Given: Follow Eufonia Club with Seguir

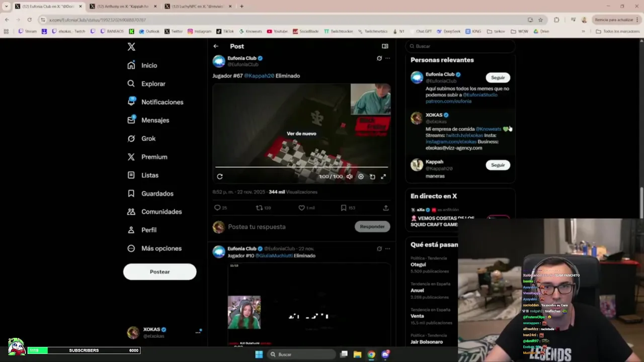Looking at the screenshot, I should click(x=498, y=78).
